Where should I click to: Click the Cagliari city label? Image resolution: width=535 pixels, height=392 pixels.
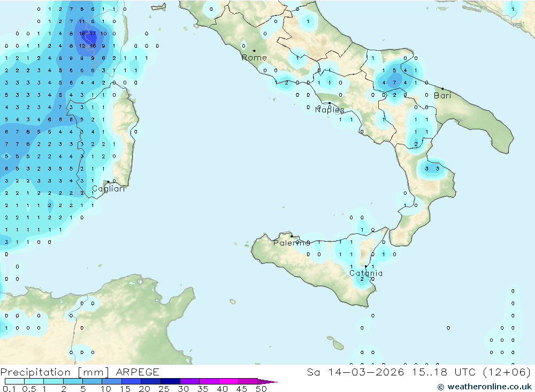tap(109, 189)
